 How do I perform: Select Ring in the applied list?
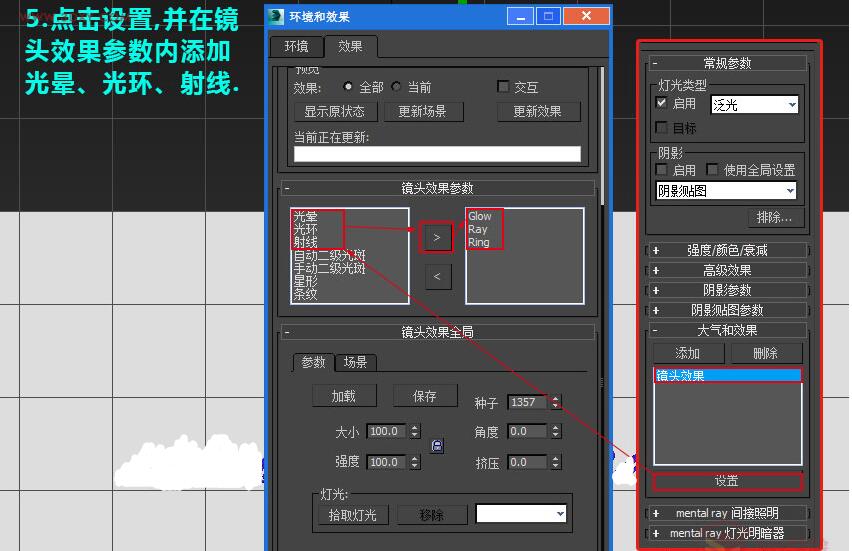[x=479, y=242]
